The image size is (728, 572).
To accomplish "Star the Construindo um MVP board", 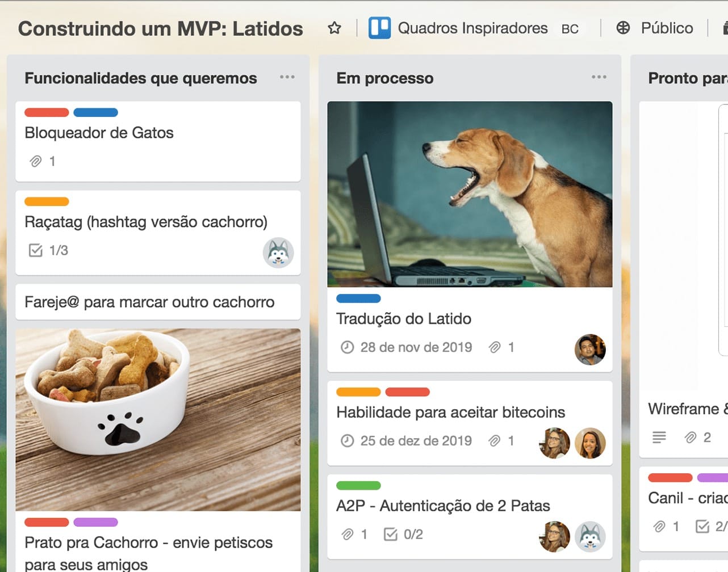I will 334,27.
